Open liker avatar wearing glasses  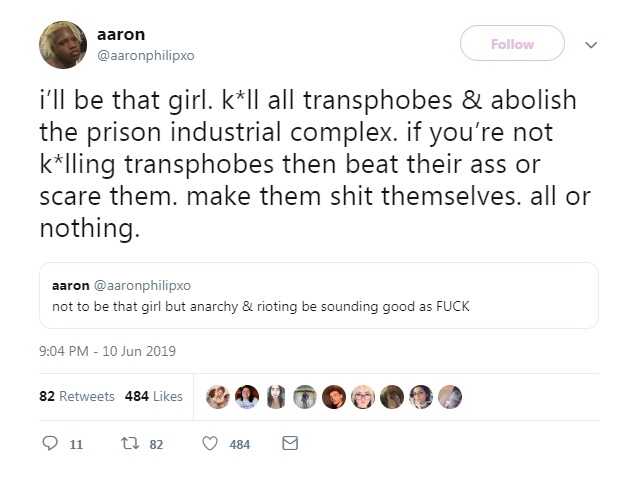(363, 397)
